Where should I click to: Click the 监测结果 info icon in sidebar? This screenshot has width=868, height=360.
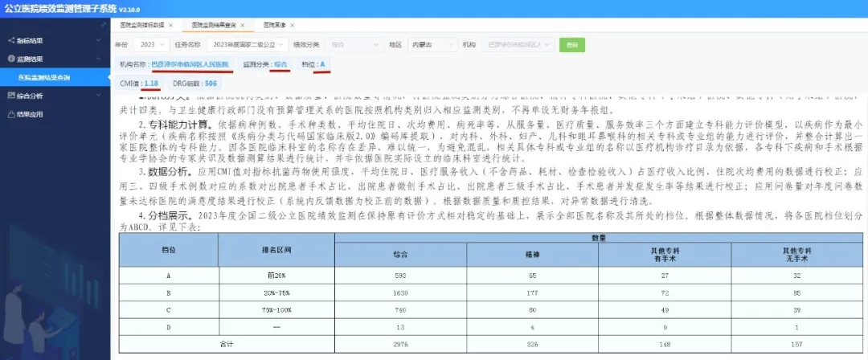(10, 59)
